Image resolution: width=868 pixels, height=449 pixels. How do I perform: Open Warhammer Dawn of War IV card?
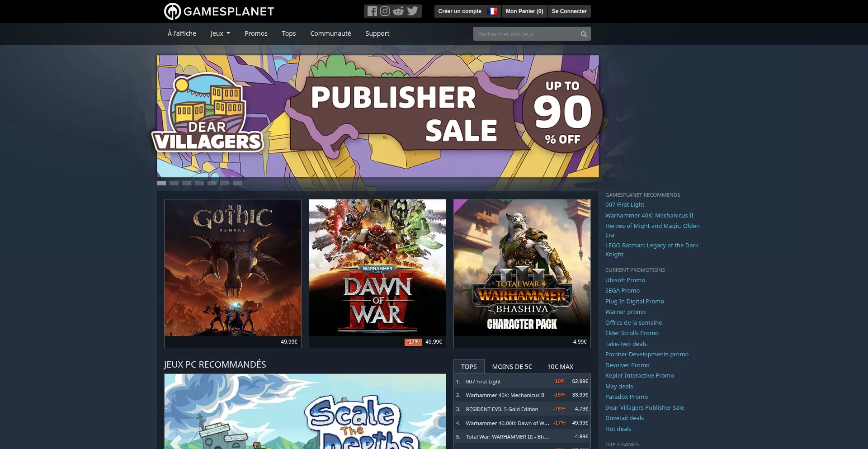click(377, 273)
